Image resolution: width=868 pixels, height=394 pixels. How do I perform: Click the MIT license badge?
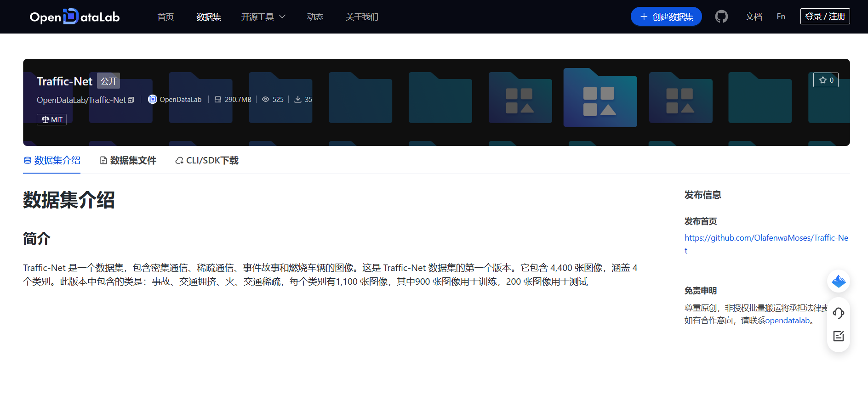point(51,119)
